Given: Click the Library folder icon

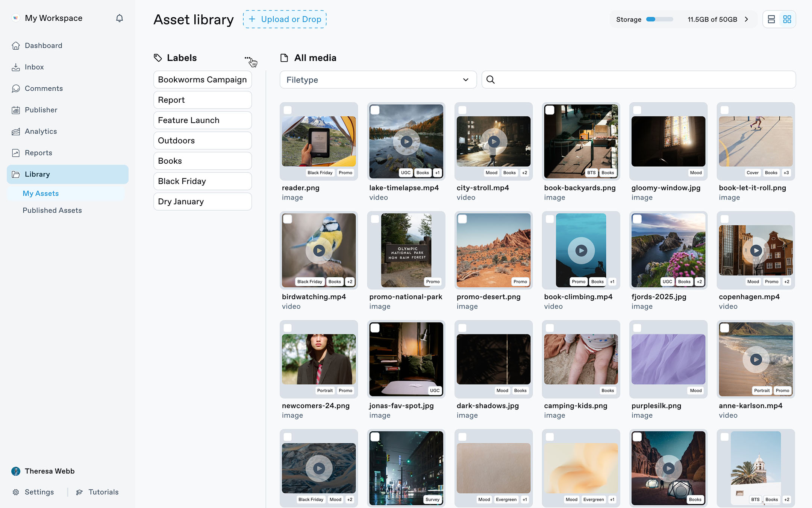Looking at the screenshot, I should pyautogui.click(x=16, y=174).
